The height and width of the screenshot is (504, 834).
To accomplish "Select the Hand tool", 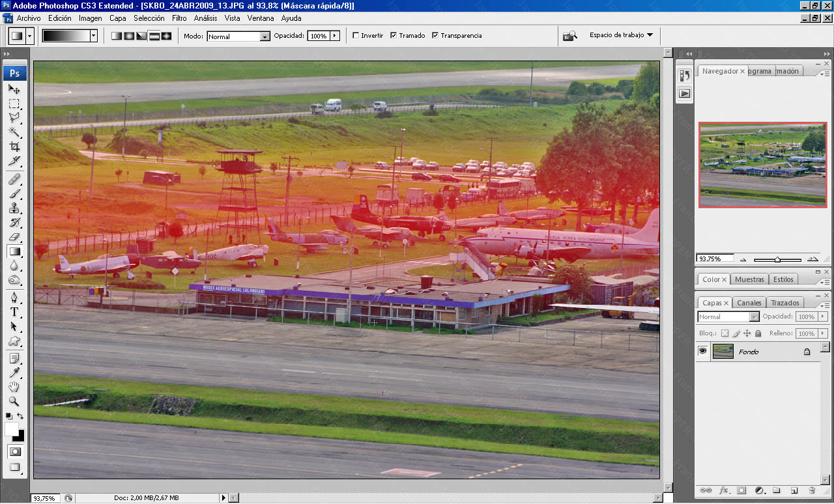I will pos(14,387).
